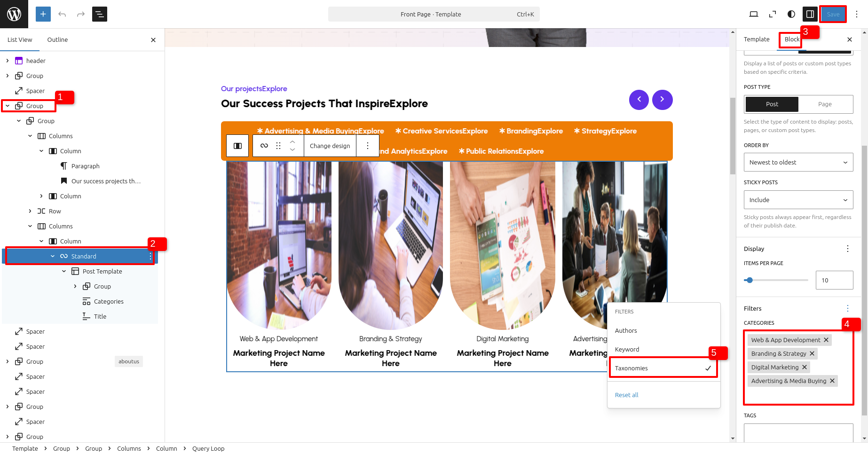Toggle the document overview list icon
Viewport: 868px width, 454px height.
tap(100, 14)
